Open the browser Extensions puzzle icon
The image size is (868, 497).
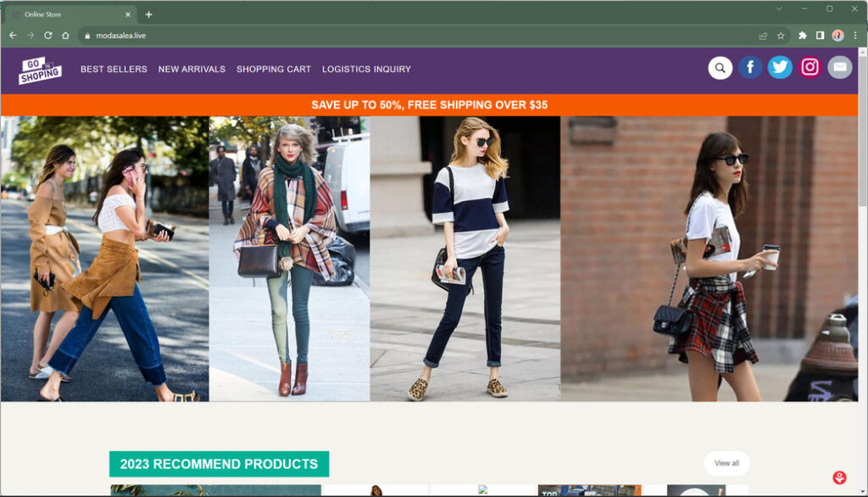(803, 36)
